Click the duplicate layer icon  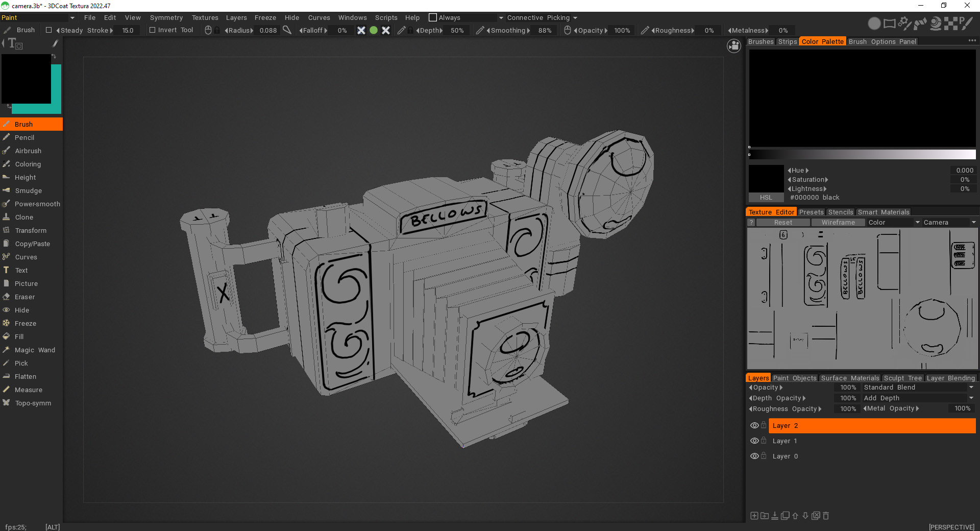(x=785, y=516)
